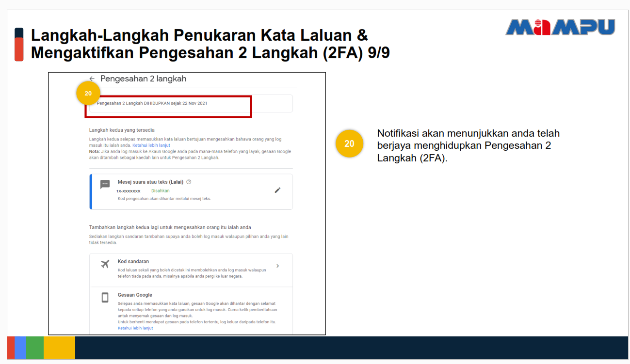
Task: Click the Gesaan Google heading
Action: point(135,295)
